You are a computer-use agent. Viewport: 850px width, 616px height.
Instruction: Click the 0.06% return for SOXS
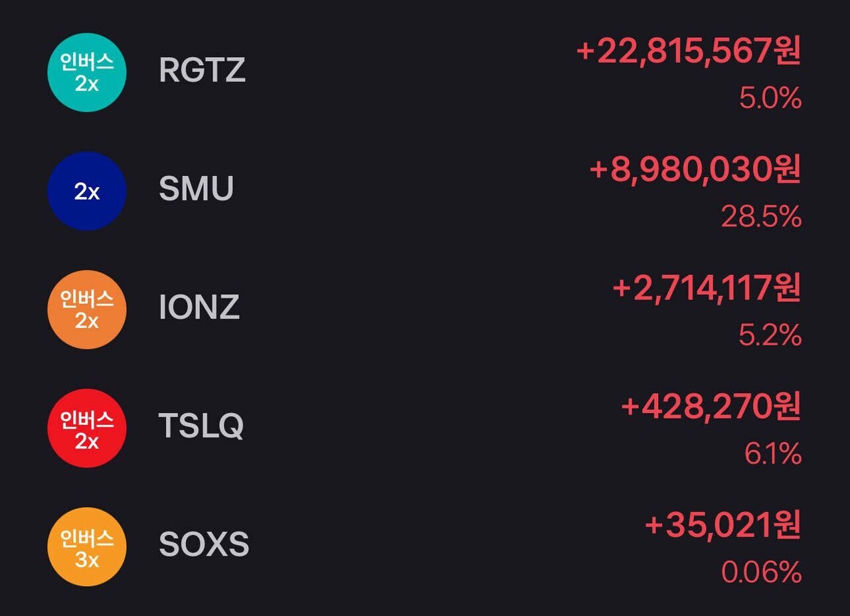coord(761,573)
